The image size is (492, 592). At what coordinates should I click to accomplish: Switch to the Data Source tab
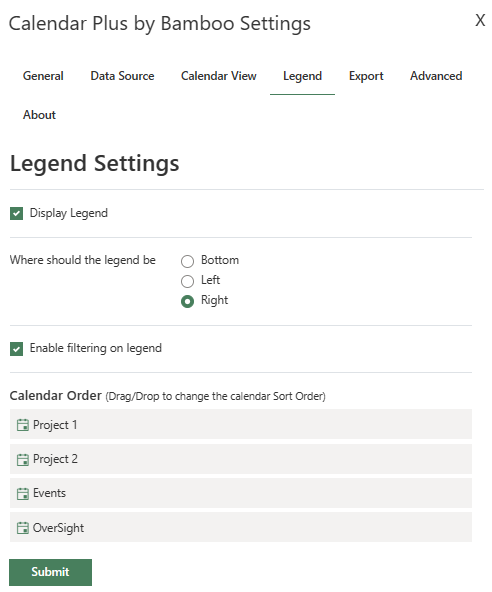point(122,76)
